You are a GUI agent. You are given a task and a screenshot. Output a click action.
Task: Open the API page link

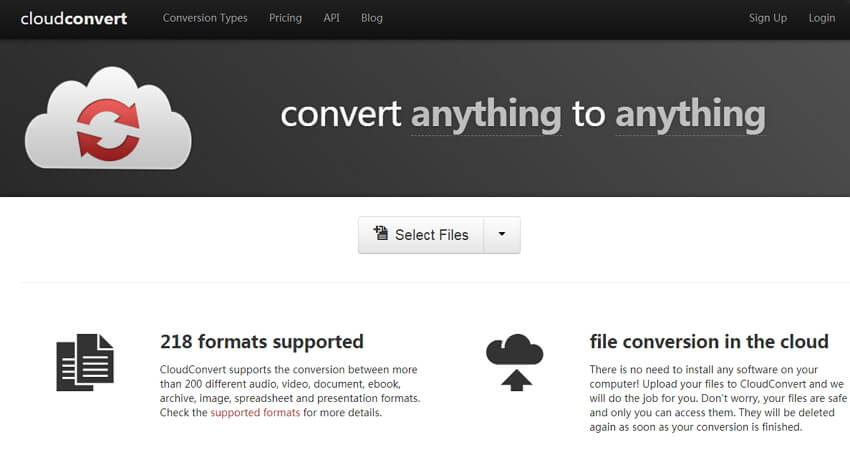pyautogui.click(x=331, y=18)
